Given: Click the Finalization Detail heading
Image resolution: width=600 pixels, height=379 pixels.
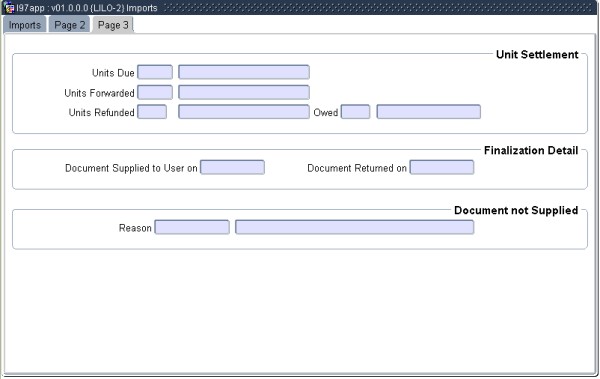Looking at the screenshot, I should (531, 150).
